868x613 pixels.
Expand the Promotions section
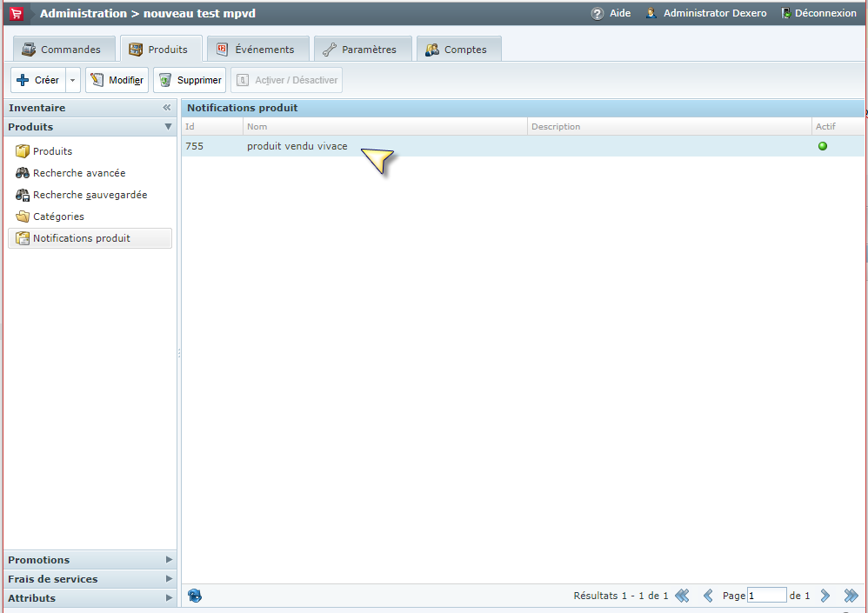[x=90, y=560]
